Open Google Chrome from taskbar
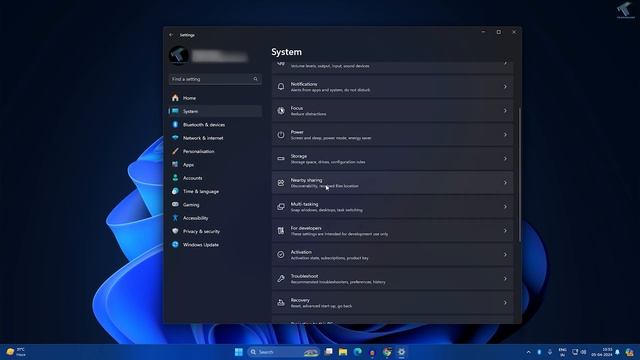640x360 pixels. tap(387, 352)
